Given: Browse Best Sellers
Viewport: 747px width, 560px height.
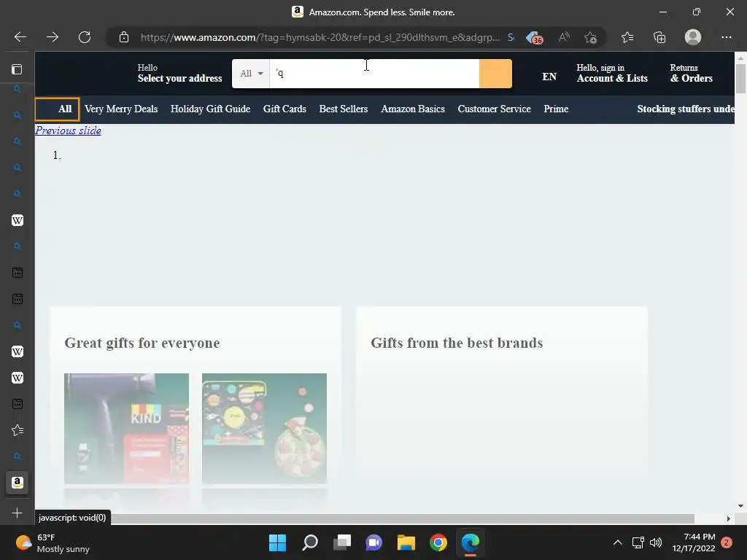Looking at the screenshot, I should click(x=344, y=109).
